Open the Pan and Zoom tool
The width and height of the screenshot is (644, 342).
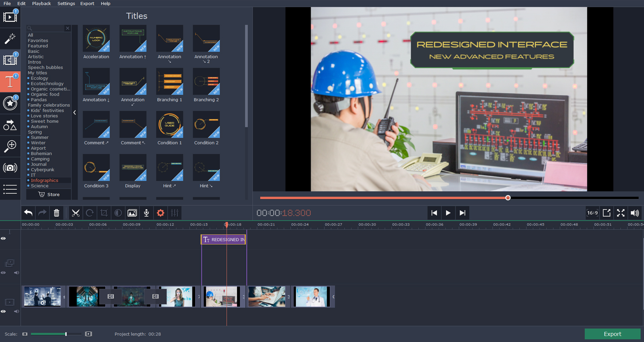pyautogui.click(x=10, y=146)
